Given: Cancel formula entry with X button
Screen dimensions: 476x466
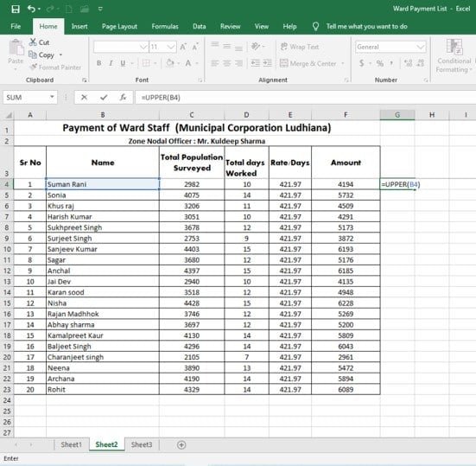Looking at the screenshot, I should 84,97.
